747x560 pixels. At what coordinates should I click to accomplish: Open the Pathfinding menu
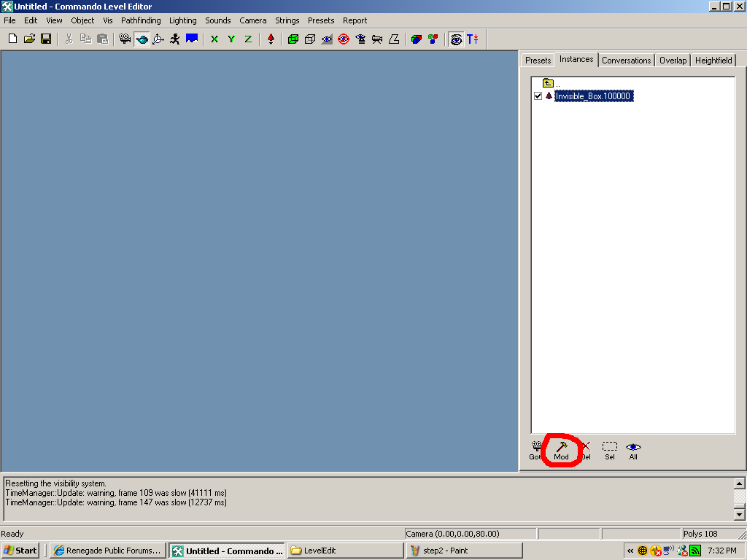[141, 20]
